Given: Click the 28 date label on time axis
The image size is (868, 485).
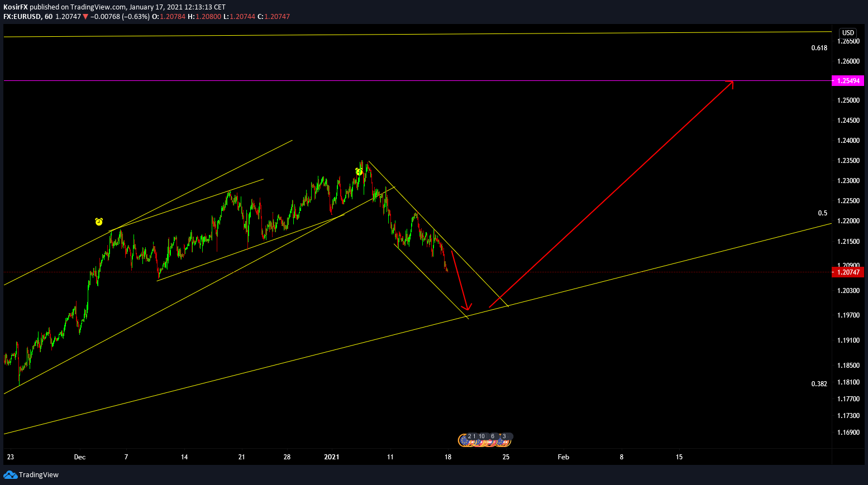Looking at the screenshot, I should 287,457.
